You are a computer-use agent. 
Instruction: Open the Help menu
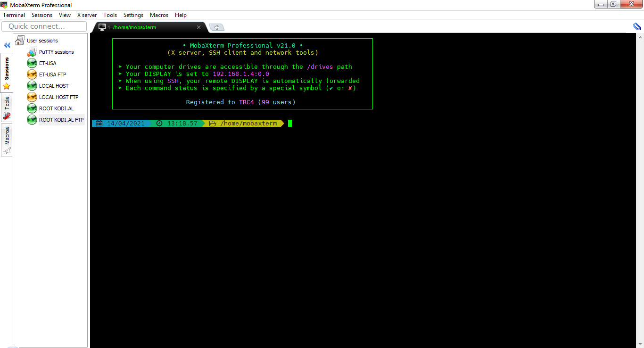pos(181,15)
